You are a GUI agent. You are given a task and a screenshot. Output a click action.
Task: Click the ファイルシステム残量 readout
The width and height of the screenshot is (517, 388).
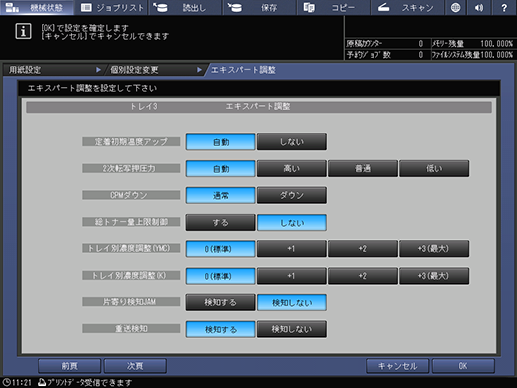[x=472, y=55]
